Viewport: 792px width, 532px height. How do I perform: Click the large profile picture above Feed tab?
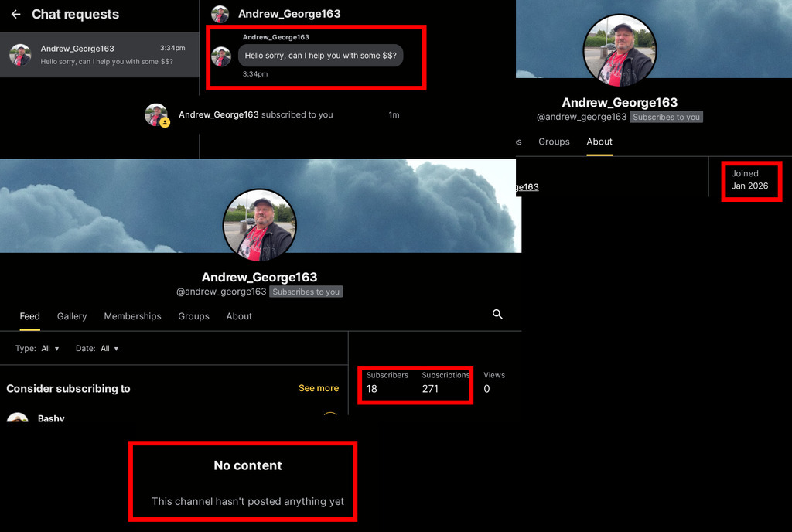coord(259,225)
